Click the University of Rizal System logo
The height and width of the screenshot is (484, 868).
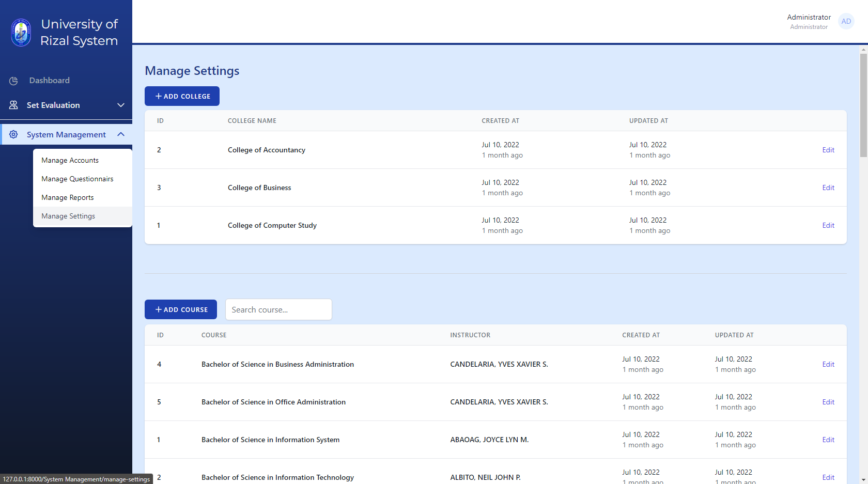21,32
